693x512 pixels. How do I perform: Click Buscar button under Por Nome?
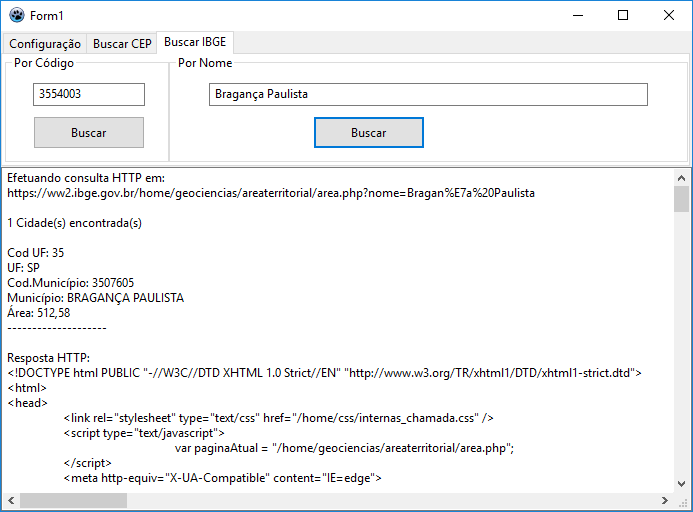(x=369, y=133)
